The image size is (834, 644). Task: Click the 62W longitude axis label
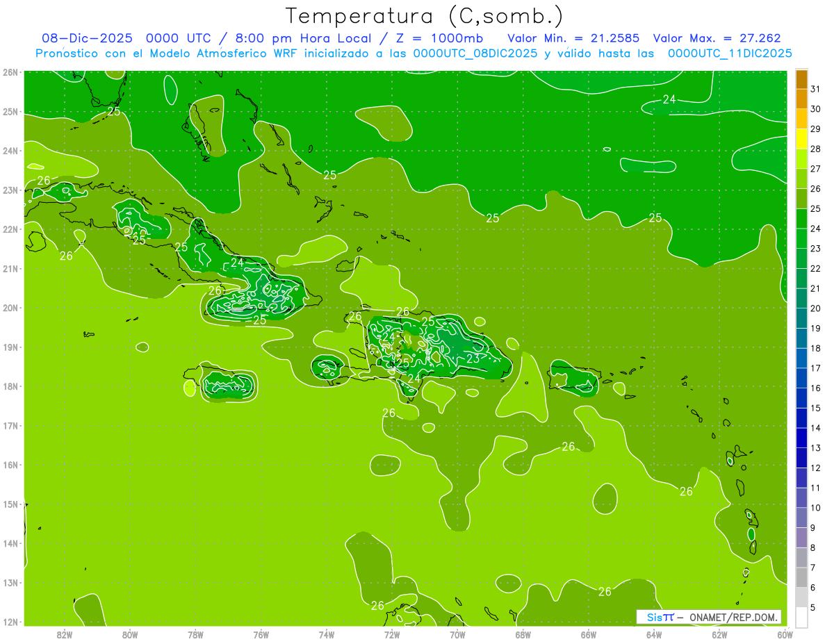[719, 634]
